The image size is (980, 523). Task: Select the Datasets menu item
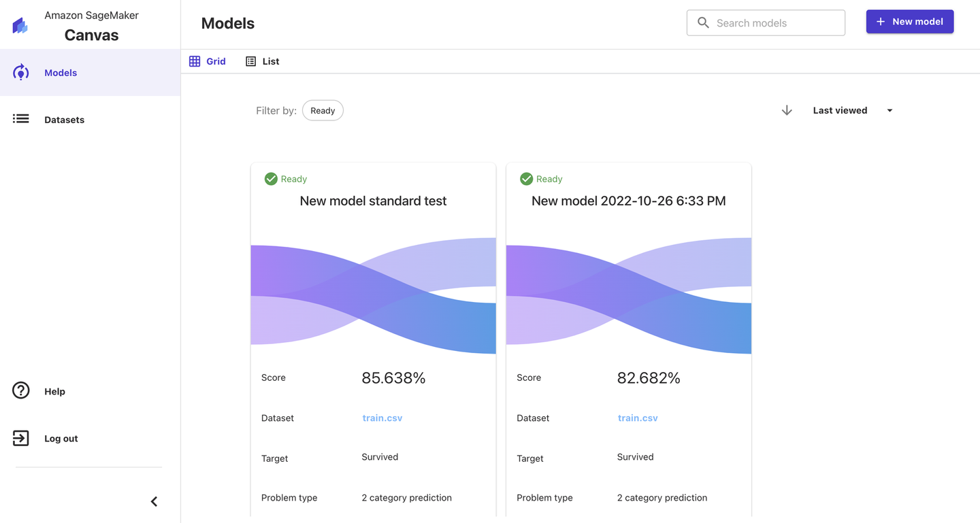[x=64, y=120]
